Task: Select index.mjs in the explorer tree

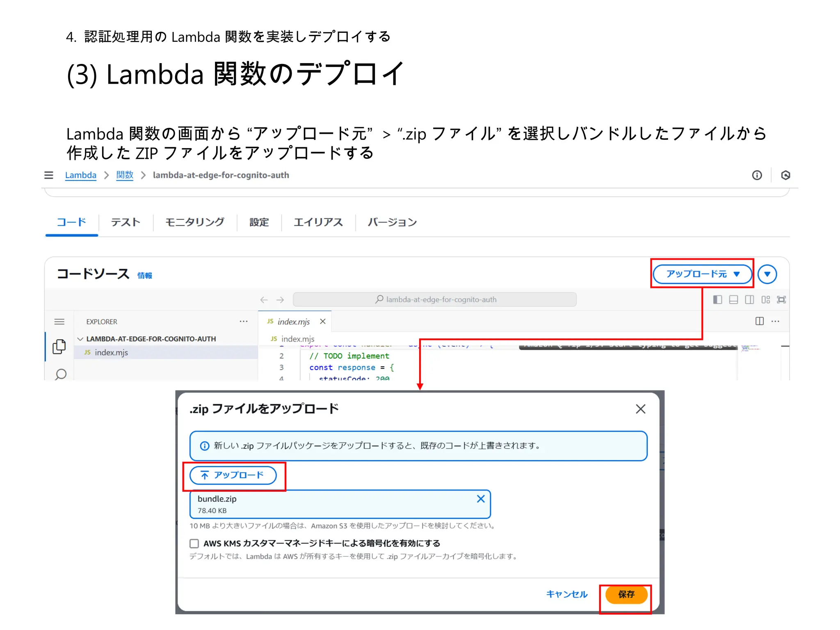Action: [x=166, y=352]
